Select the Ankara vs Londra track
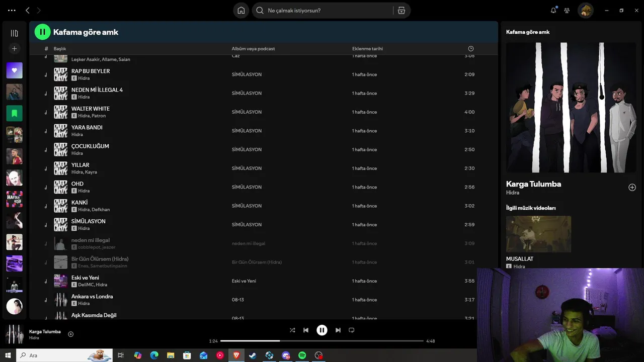 click(x=263, y=300)
